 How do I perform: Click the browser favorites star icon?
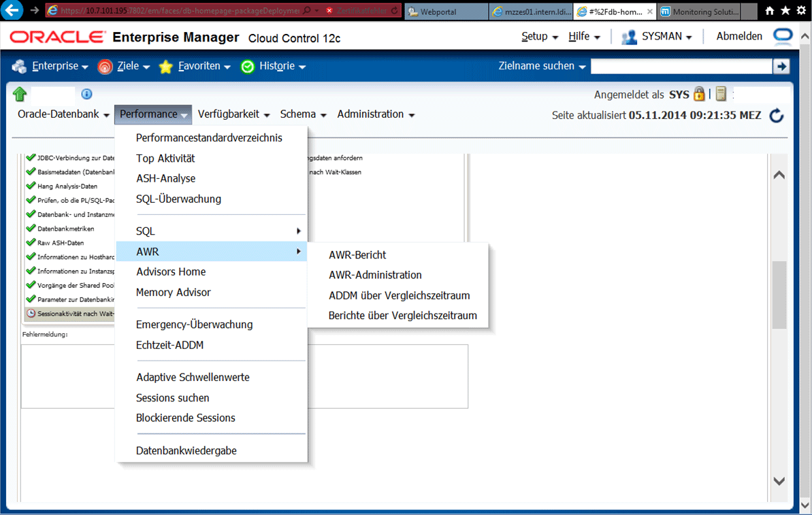pos(785,11)
